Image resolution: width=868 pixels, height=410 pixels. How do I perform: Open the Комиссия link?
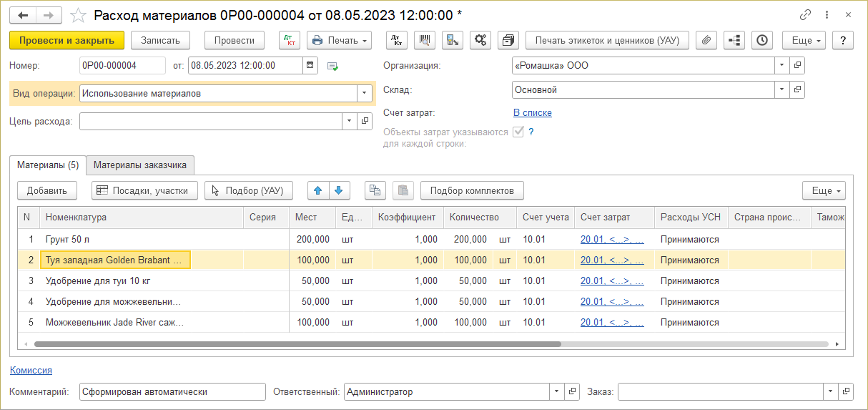click(31, 371)
